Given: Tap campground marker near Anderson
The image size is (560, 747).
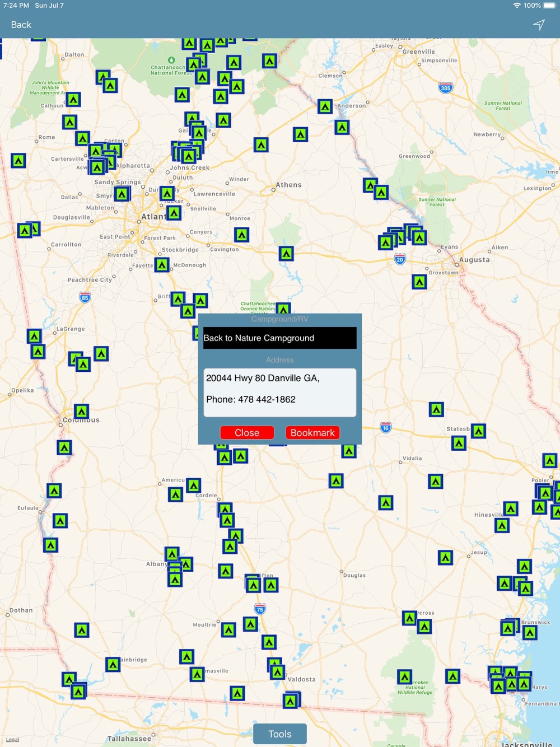Looking at the screenshot, I should 325,106.
